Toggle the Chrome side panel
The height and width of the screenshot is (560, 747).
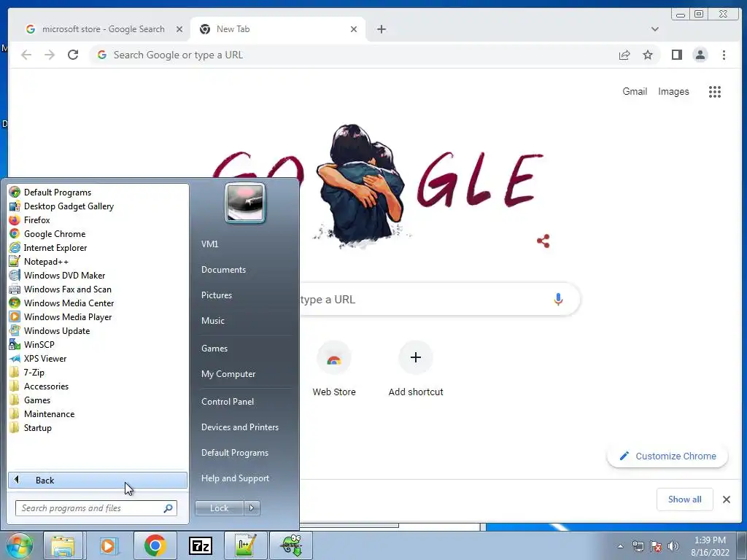676,55
